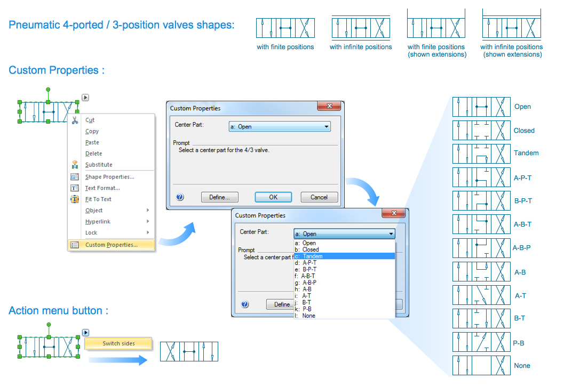Click the switched-sides result valve shape

tap(189, 351)
